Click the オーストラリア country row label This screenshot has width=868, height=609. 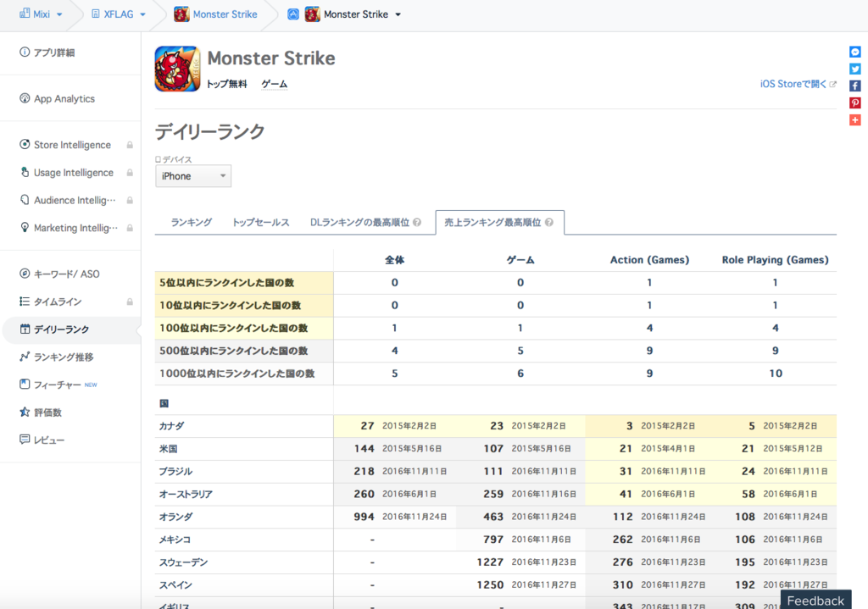click(186, 495)
